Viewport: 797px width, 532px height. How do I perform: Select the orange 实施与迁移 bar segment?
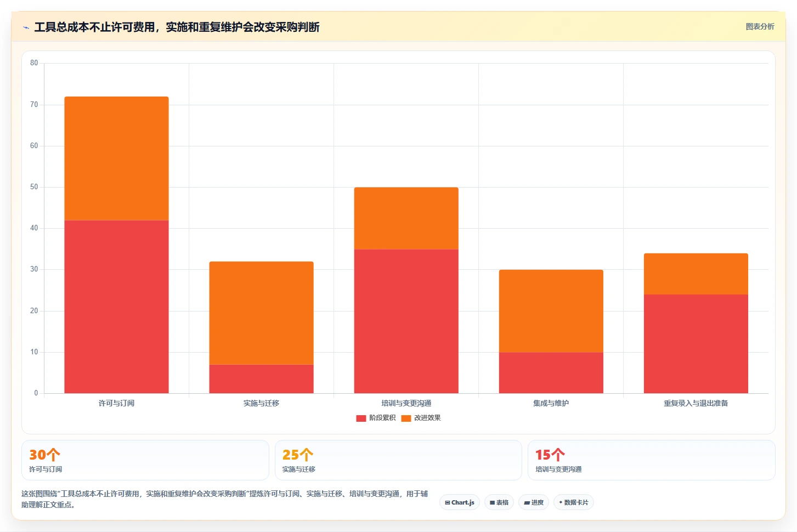(x=261, y=313)
